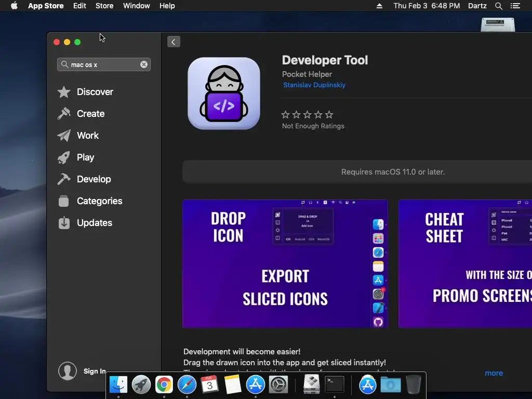Open Terminal from the Dock
Screen dimensions: 532x399
coord(335,384)
